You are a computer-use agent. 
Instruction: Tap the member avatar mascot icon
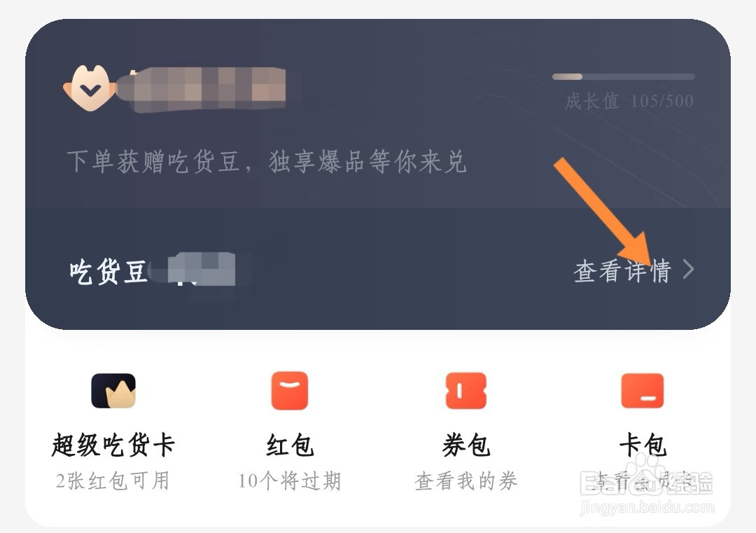coord(90,88)
